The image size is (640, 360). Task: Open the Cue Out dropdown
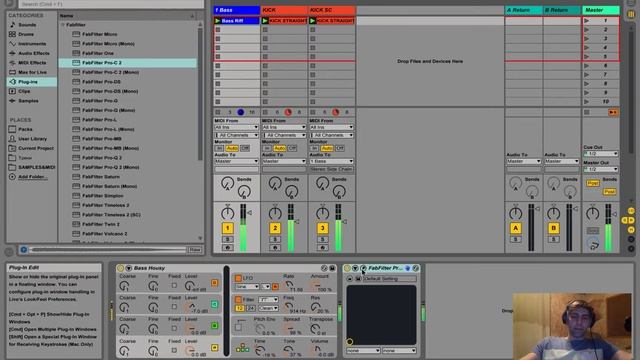tap(600, 154)
